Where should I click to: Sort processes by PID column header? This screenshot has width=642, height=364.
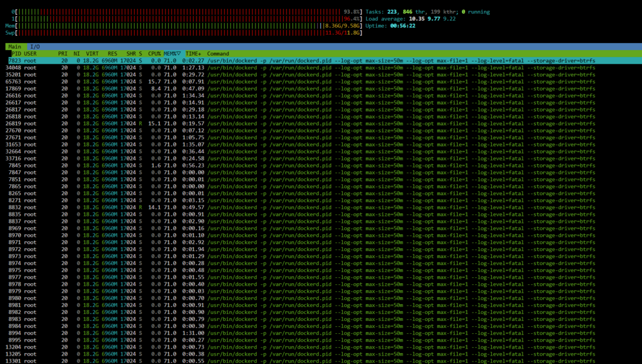pos(16,54)
